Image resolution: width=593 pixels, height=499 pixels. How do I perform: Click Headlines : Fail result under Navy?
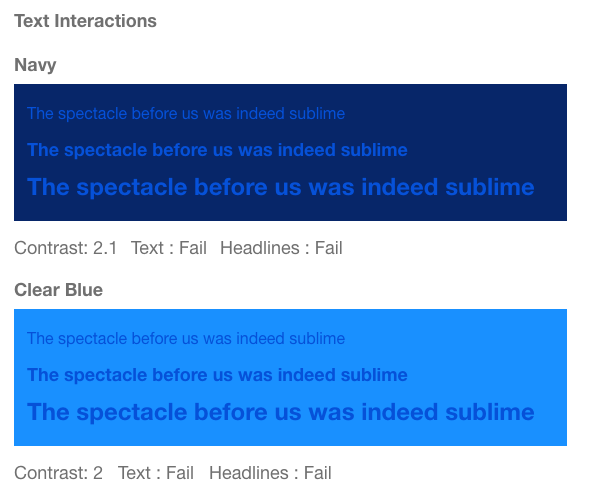pos(281,248)
